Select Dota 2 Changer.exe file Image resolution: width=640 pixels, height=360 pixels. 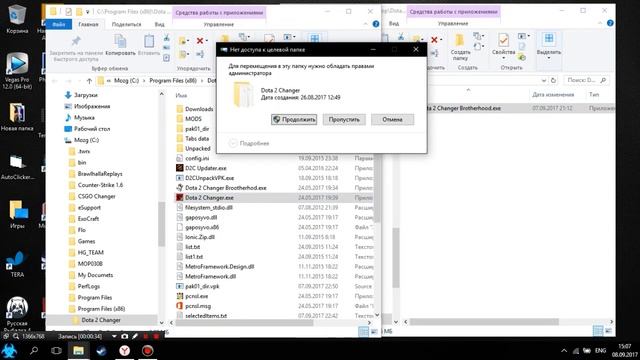[209, 198]
